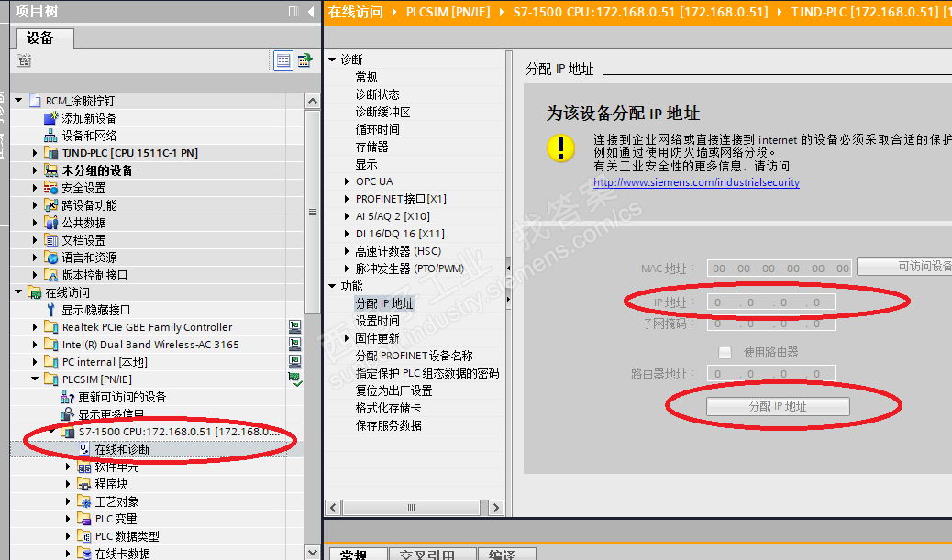Select Save service data (保存服务数据)
952x560 pixels.
[389, 425]
